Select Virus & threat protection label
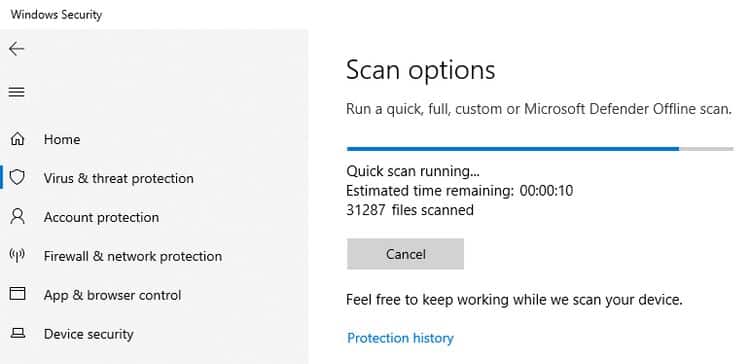Screen dimensions: 750x364 (x=119, y=178)
